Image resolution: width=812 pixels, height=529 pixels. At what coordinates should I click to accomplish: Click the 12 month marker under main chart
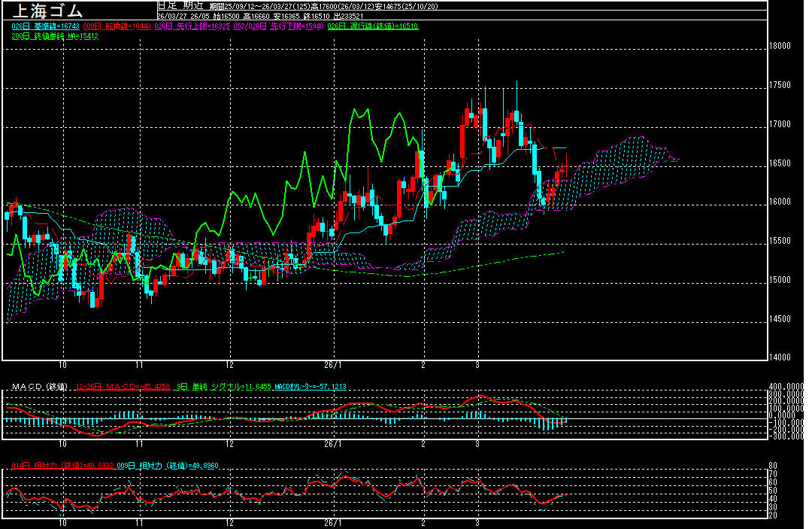pos(230,363)
